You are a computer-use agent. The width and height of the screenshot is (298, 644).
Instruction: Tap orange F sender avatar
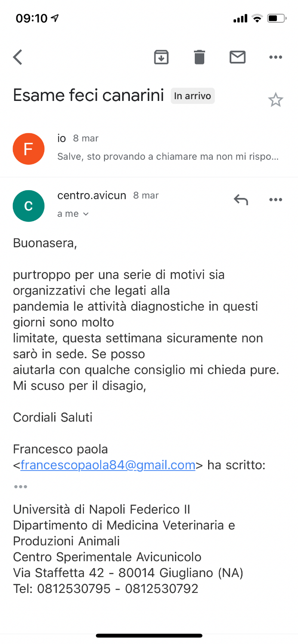28,149
